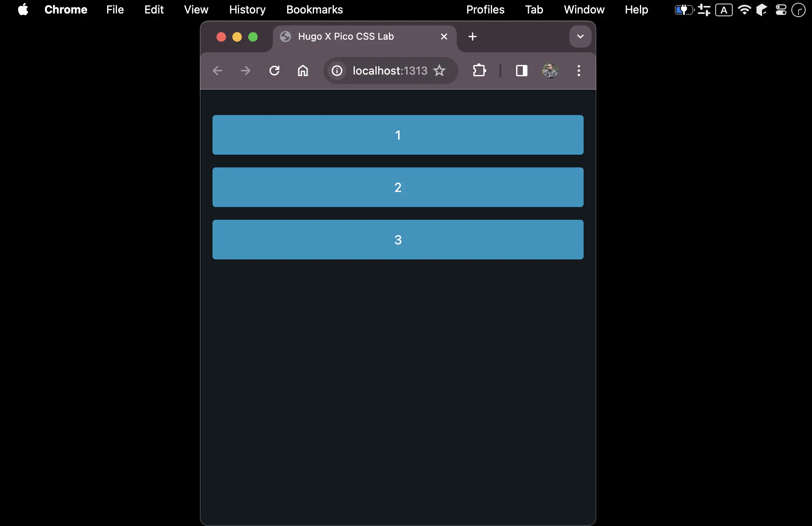The height and width of the screenshot is (526, 812).
Task: Click the macOS Wi-Fi status icon
Action: pos(745,9)
